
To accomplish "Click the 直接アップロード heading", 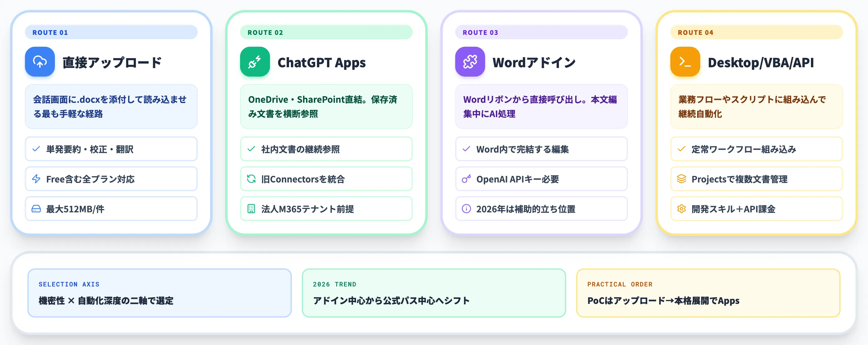I will coord(112,63).
